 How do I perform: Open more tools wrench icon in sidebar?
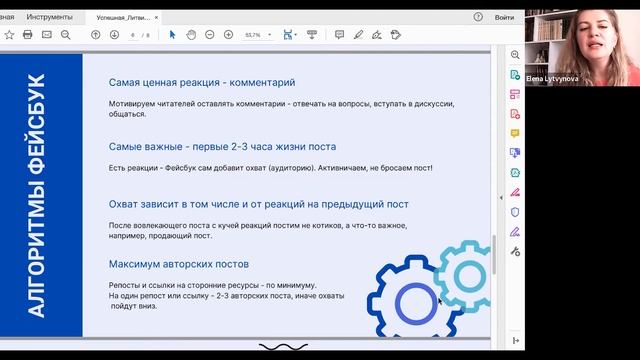click(x=515, y=251)
